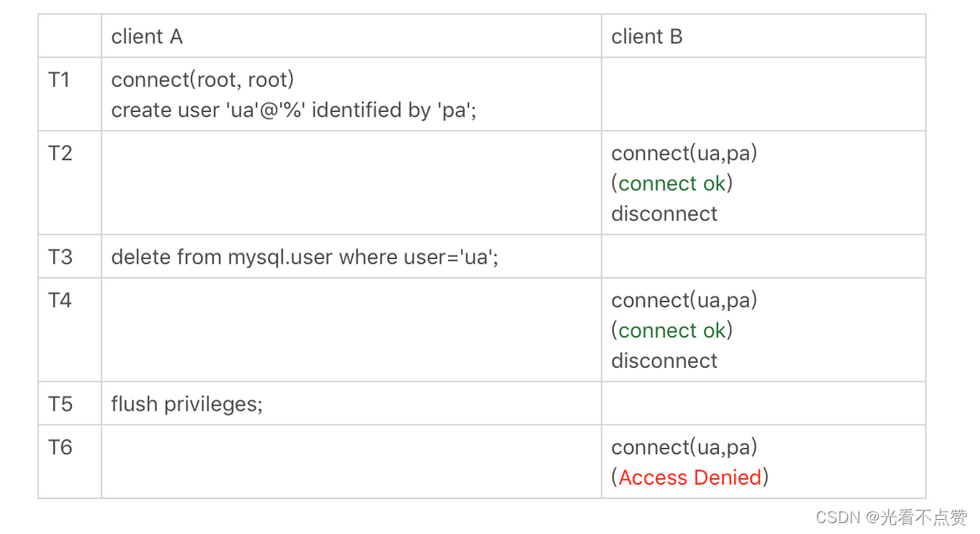This screenshot has width=980, height=534.
Task: Click the 'client B' column header
Action: (647, 37)
